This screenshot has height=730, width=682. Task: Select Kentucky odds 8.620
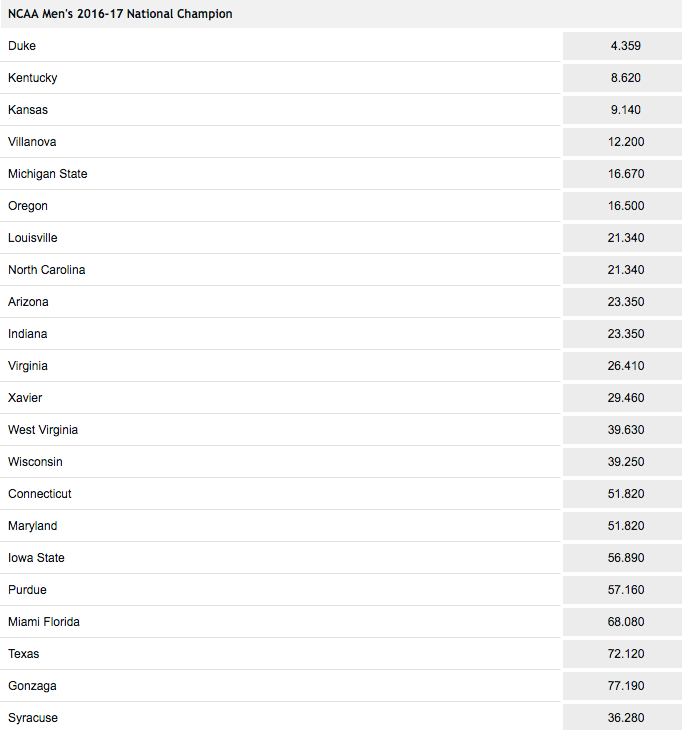point(622,78)
